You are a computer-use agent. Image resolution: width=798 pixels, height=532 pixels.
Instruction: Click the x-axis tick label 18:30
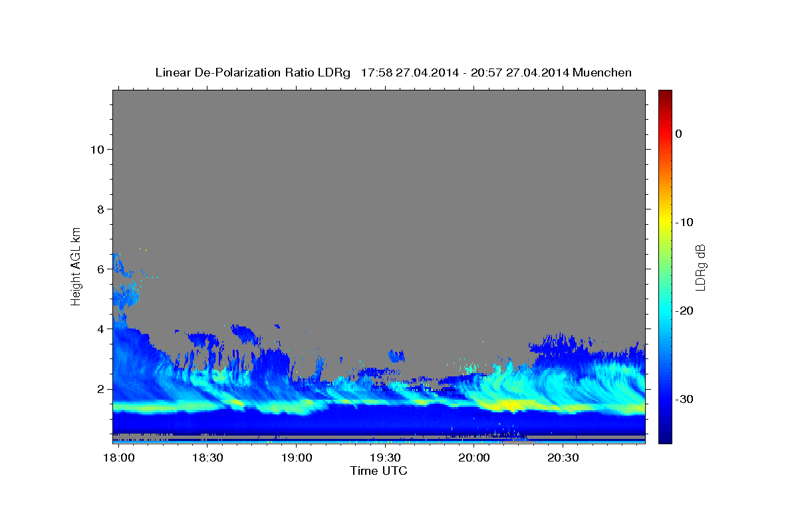tap(207, 458)
